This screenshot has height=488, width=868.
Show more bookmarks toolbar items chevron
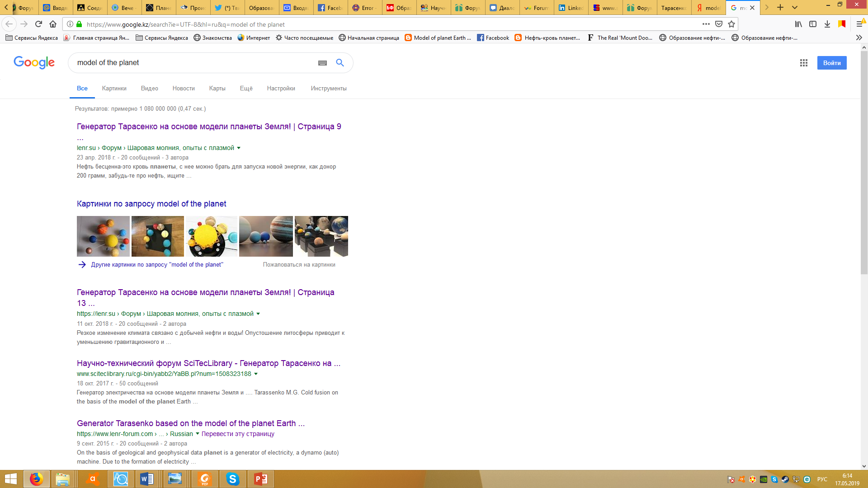tap(859, 38)
